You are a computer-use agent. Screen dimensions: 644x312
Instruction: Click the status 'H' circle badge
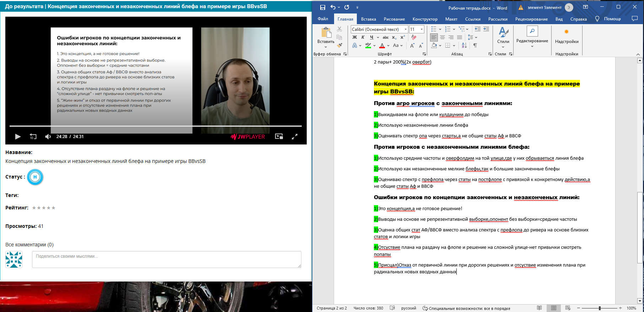point(35,177)
